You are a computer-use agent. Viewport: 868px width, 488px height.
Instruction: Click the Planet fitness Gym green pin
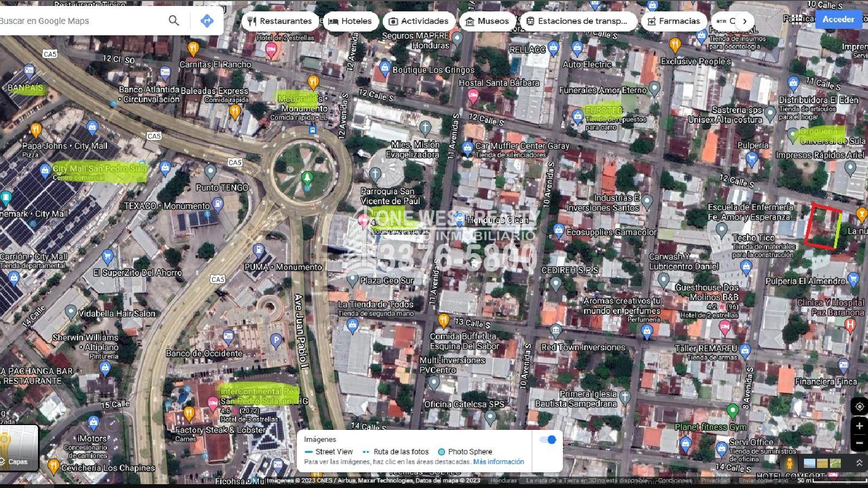pos(732,411)
